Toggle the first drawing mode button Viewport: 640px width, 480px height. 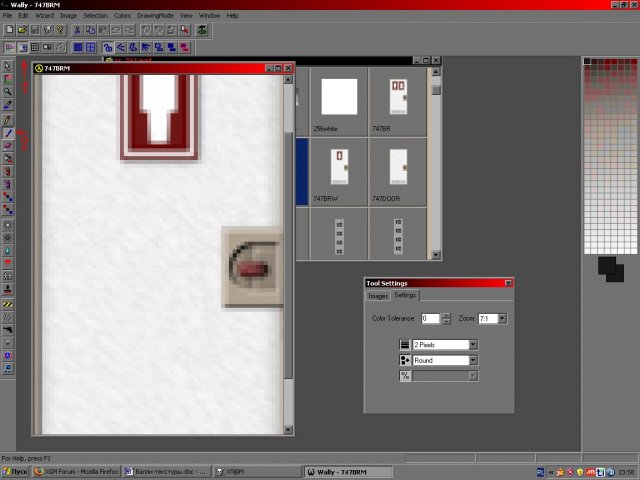coord(108,47)
